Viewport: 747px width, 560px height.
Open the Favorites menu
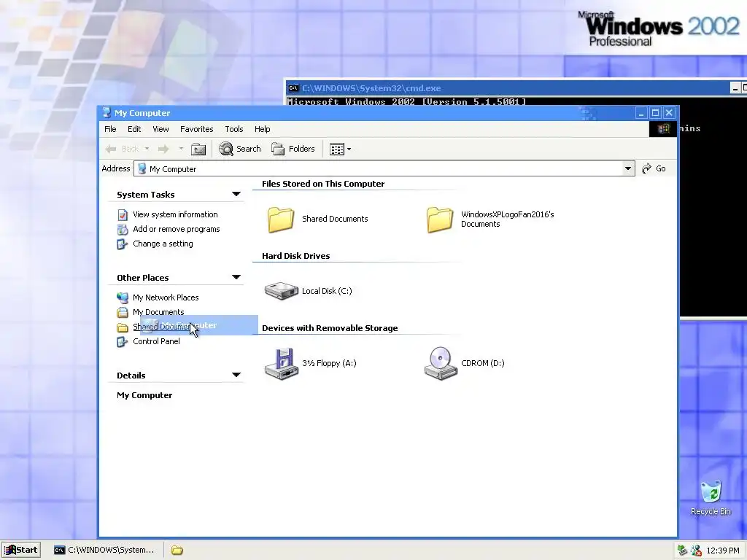point(196,129)
